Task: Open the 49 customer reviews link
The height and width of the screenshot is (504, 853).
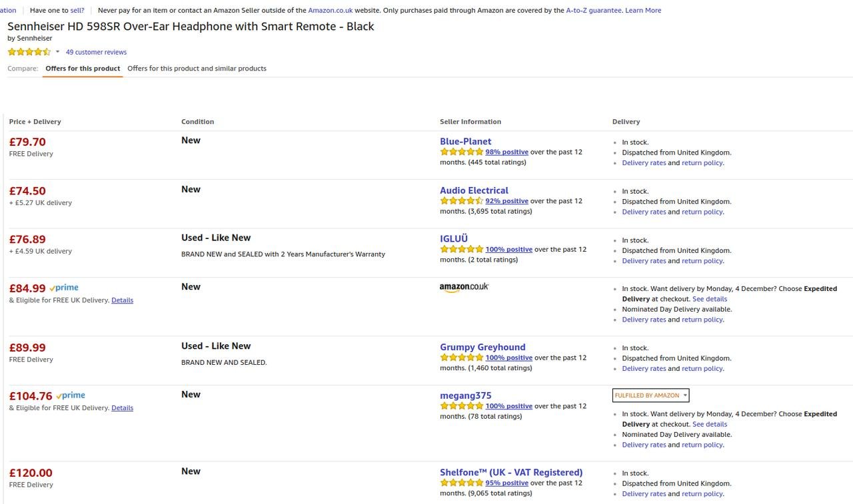Action: tap(96, 52)
